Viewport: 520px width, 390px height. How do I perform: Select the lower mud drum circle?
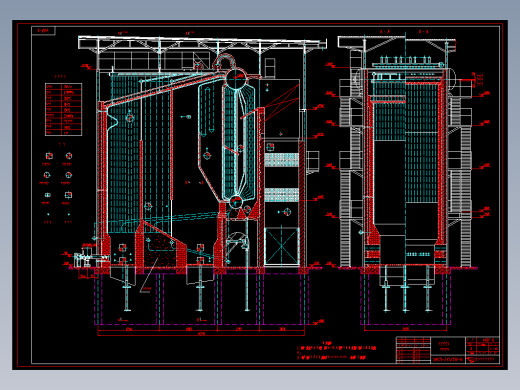click(x=236, y=202)
